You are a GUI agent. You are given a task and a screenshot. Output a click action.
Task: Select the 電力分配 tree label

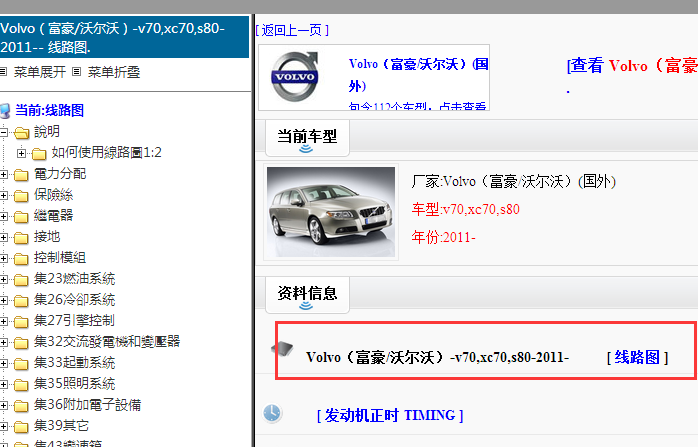tap(60, 173)
